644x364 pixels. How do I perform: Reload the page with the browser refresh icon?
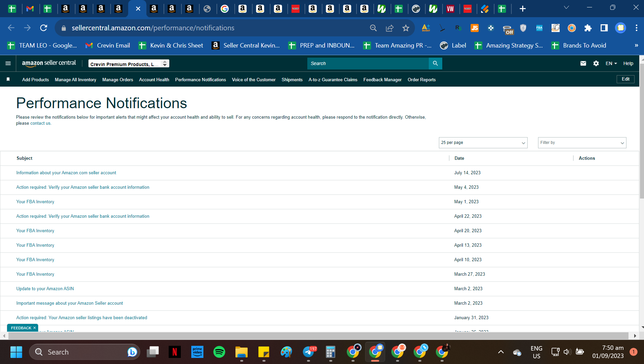click(x=44, y=28)
